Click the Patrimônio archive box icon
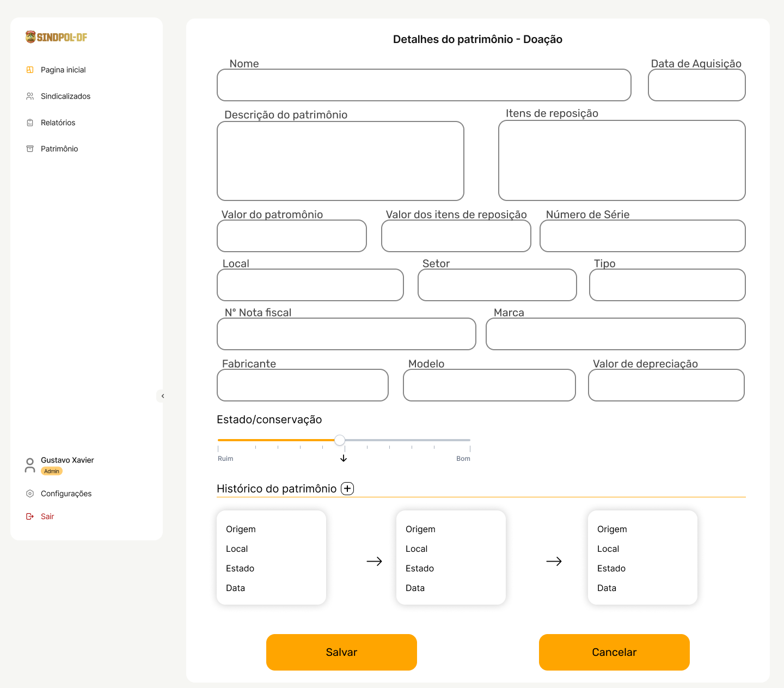The width and height of the screenshot is (784, 688). click(x=30, y=149)
